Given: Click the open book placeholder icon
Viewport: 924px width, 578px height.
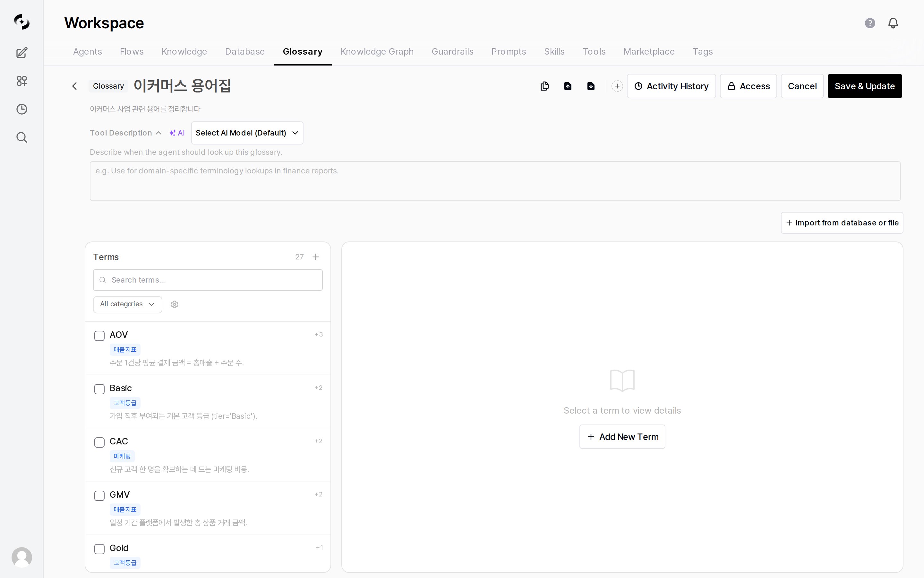Looking at the screenshot, I should tap(622, 381).
